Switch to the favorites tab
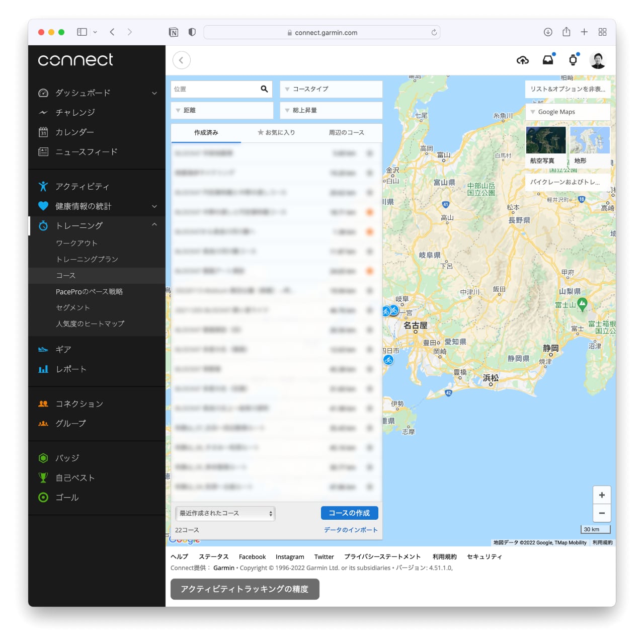The width and height of the screenshot is (644, 644). [x=276, y=133]
